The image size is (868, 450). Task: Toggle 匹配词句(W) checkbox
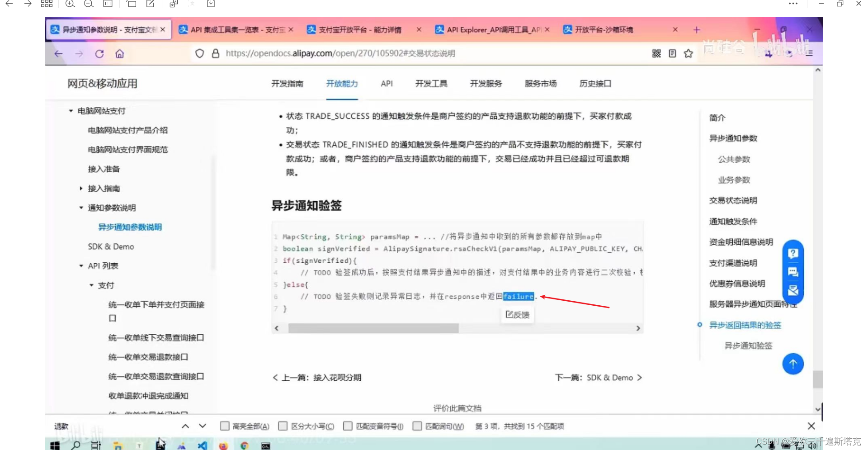pyautogui.click(x=417, y=426)
